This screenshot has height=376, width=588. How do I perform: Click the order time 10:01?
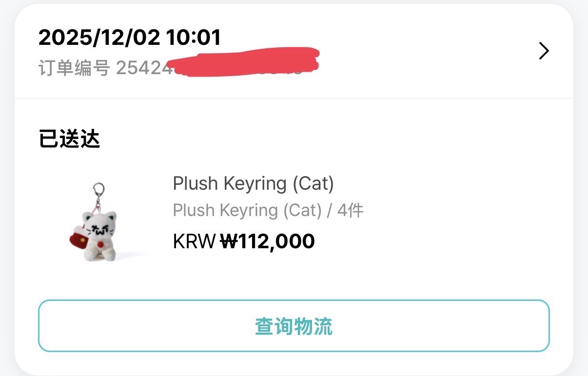194,38
